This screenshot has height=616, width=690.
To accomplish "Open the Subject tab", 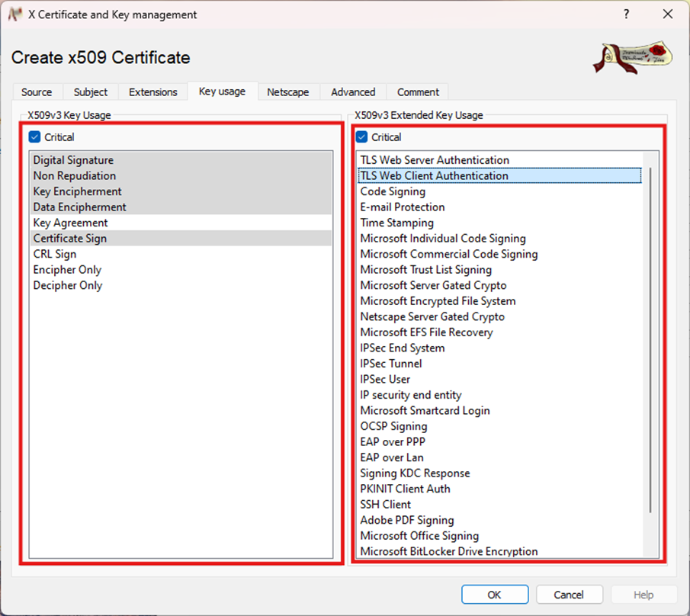I will (x=91, y=92).
